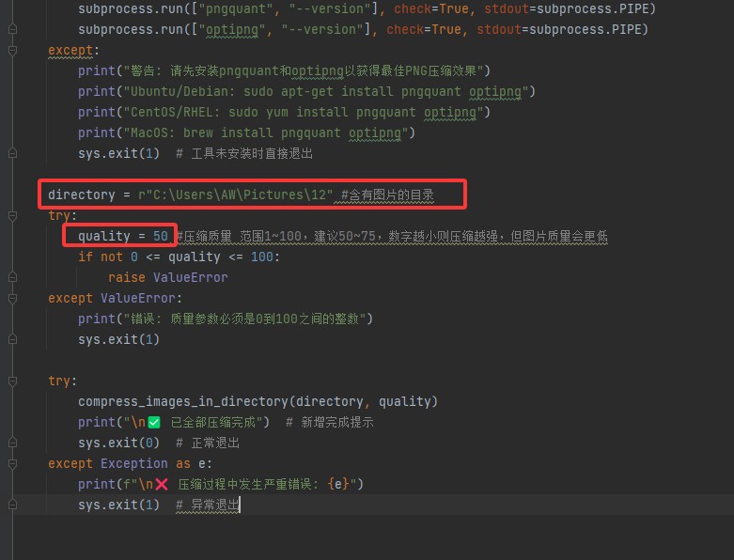Click the line 'if not 0 <= quality <= 100:'
734x560 pixels.
tap(179, 257)
